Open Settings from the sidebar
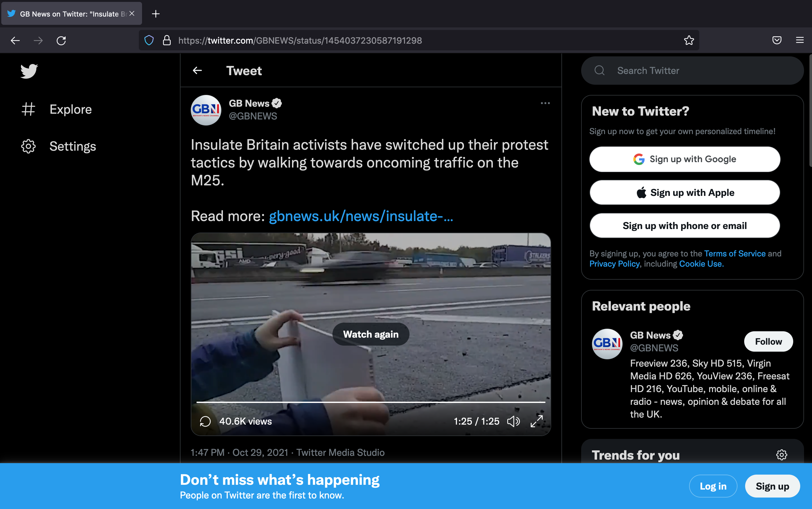812x509 pixels. [x=73, y=146]
